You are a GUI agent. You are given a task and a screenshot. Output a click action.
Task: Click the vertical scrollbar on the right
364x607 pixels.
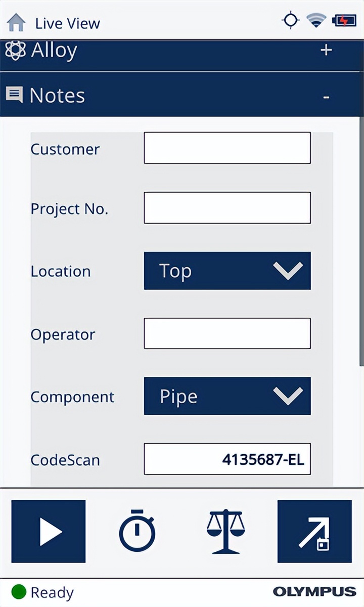(x=361, y=240)
